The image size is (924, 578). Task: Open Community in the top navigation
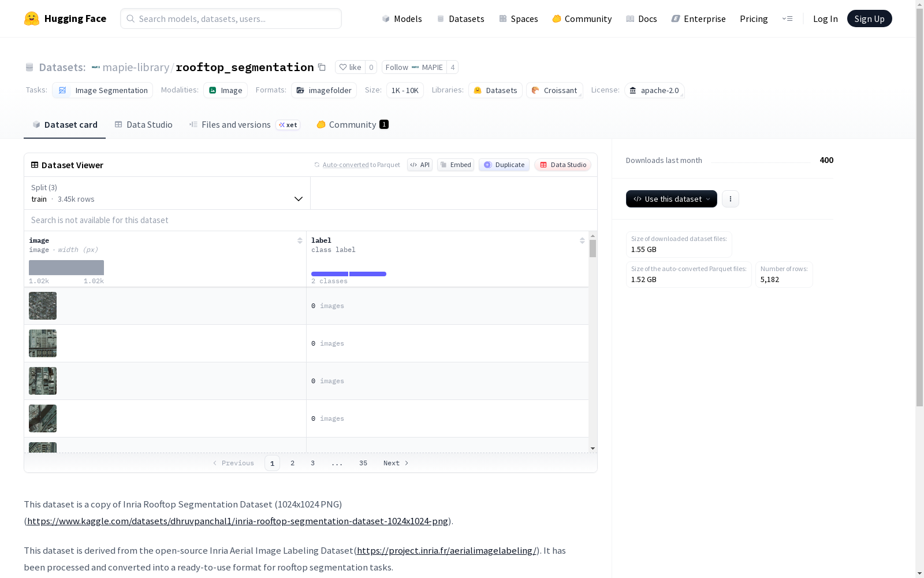582,18
